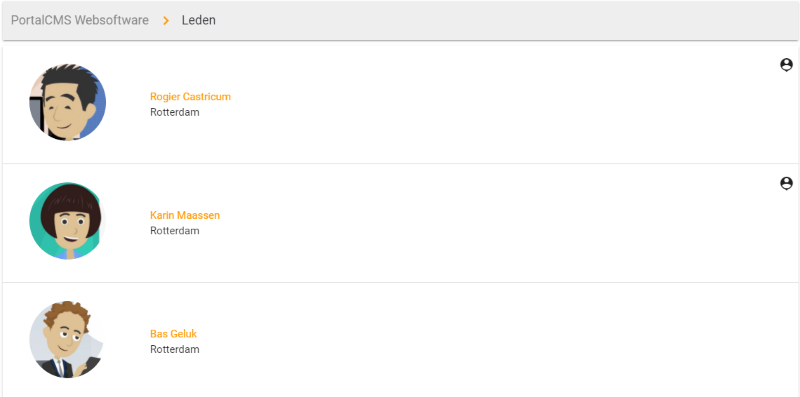Open Rogier Castricum's cartoon avatar
The image size is (800, 397).
[67, 102]
